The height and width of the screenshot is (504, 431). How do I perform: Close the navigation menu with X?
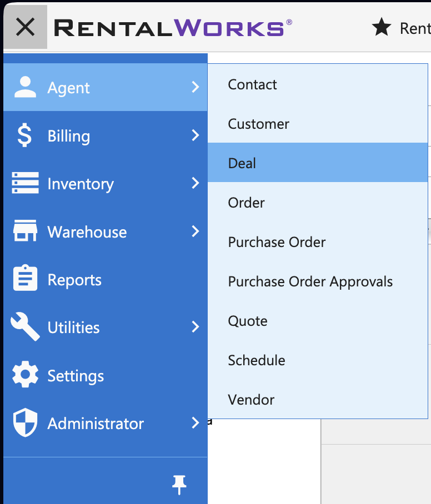tap(26, 27)
